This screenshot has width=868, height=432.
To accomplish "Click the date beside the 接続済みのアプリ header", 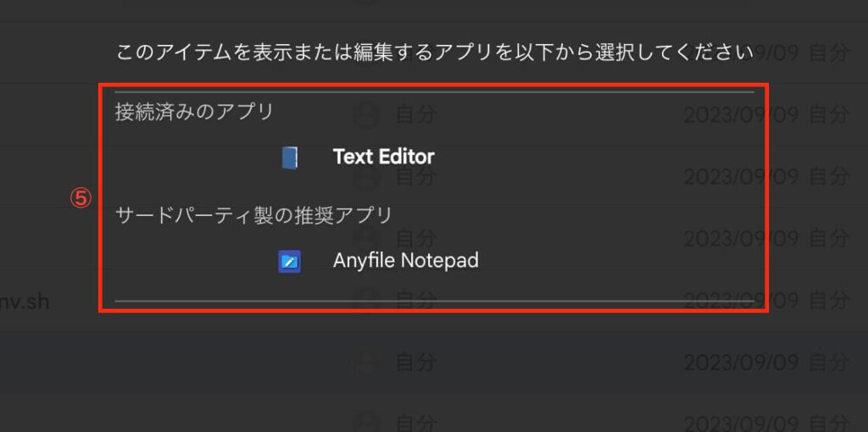I will pyautogui.click(x=741, y=114).
